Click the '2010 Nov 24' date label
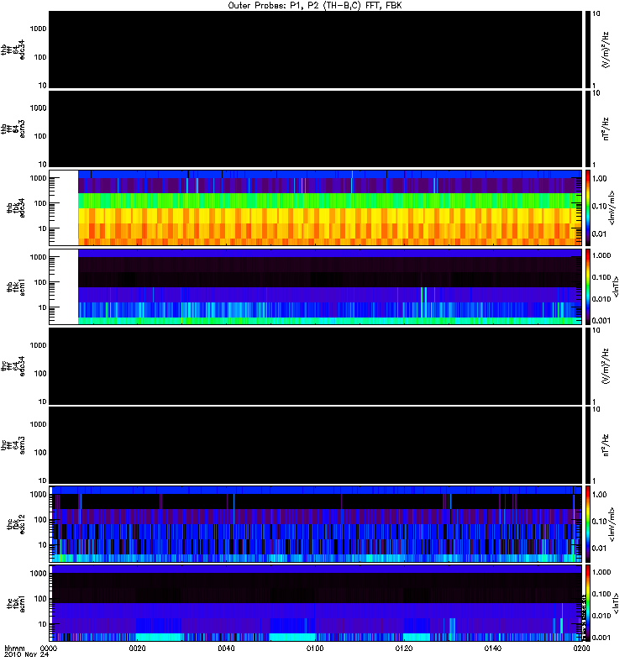630x672 pixels. 26,654
